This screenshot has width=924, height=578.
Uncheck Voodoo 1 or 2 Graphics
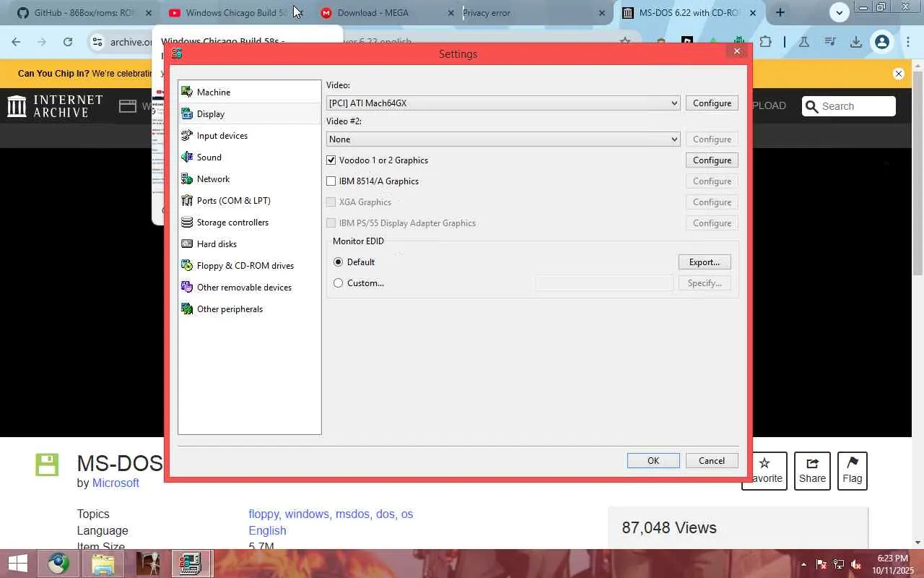[x=331, y=160]
